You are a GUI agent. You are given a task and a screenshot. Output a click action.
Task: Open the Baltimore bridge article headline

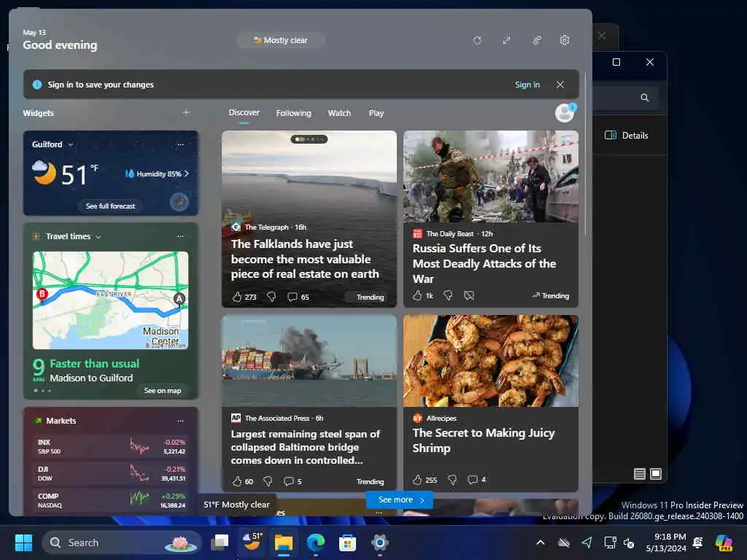305,447
